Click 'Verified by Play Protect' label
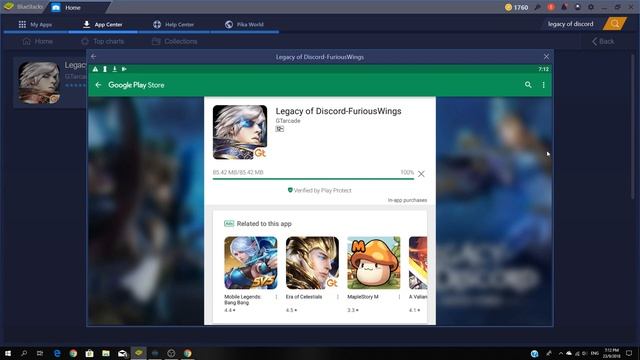Screen dimensions: 640x360 point(320,190)
